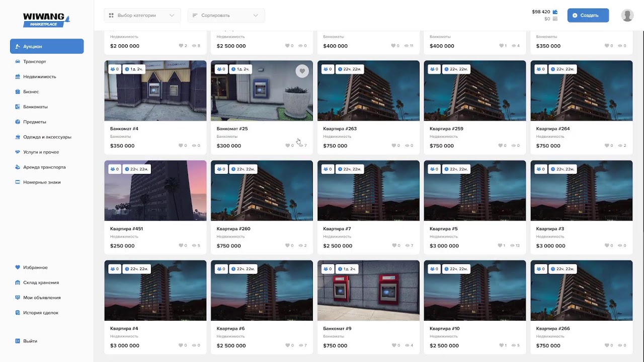Screen dimensions: 644x362
Task: Toggle the like heart on Квартира #451 card
Action: [181, 246]
